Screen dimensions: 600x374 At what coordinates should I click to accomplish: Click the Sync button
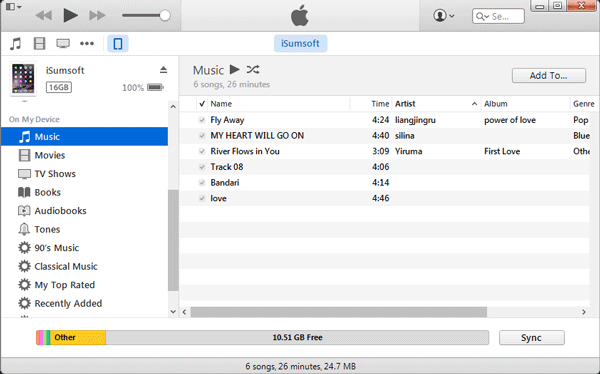[x=532, y=338]
